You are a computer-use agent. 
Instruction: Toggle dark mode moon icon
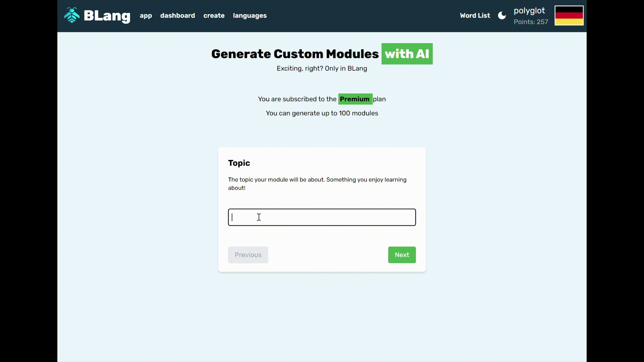point(502,15)
